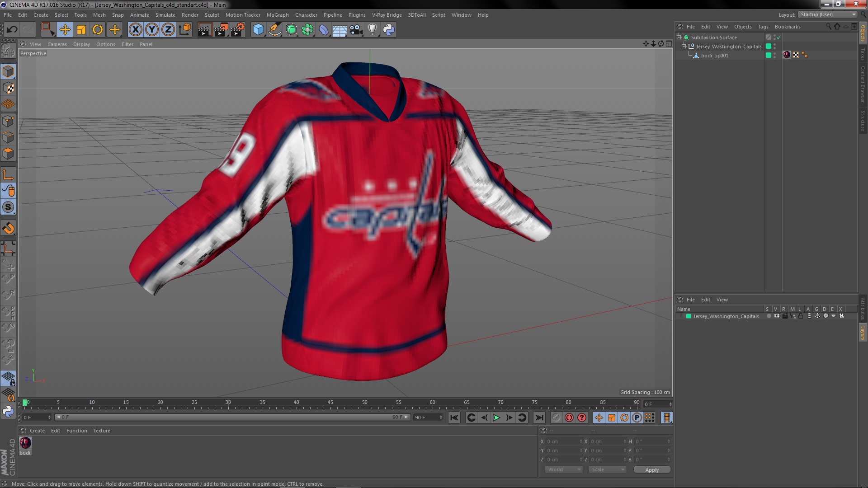Open the Layout Startup (User) dropdown
The width and height of the screenshot is (868, 488).
coord(828,14)
